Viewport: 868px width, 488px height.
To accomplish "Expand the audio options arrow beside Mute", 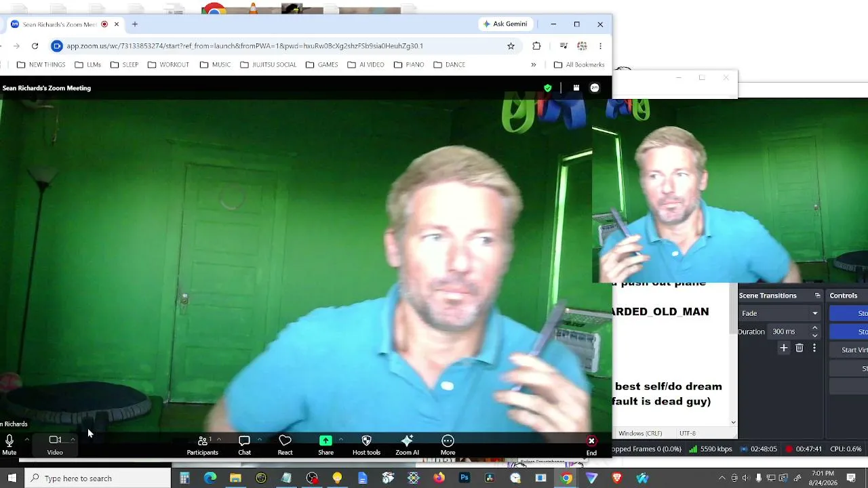I will (26, 440).
